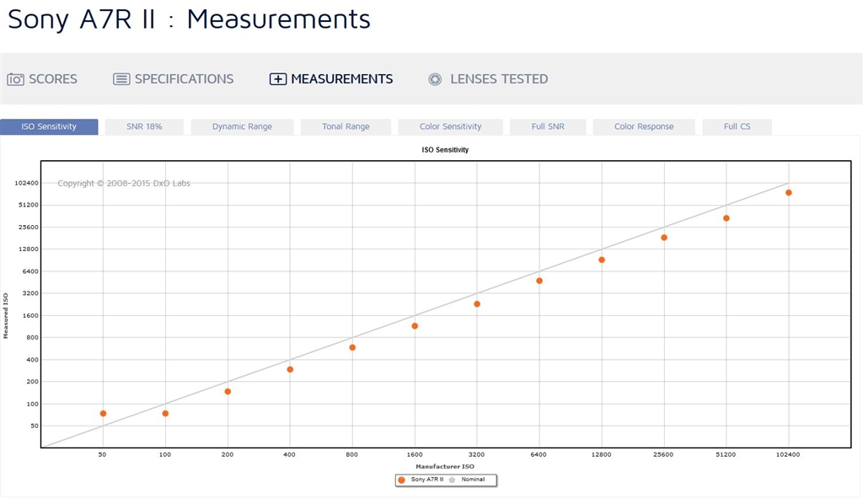The image size is (863, 504).
Task: Click the camera icon beside SCORES
Action: (x=15, y=79)
